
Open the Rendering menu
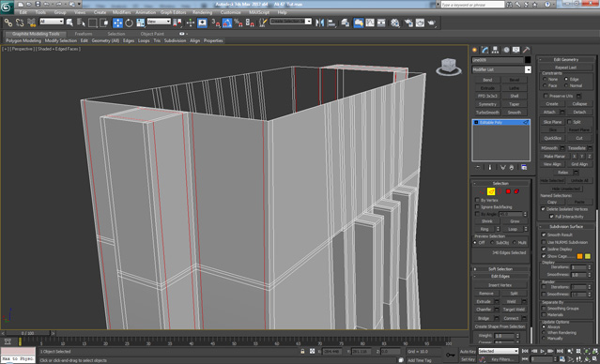202,12
